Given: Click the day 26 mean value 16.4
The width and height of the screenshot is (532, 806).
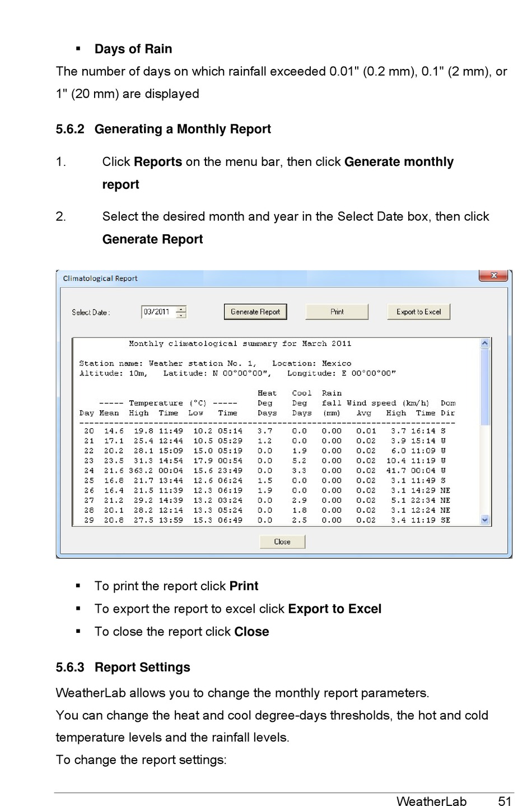Looking at the screenshot, I should [x=114, y=490].
